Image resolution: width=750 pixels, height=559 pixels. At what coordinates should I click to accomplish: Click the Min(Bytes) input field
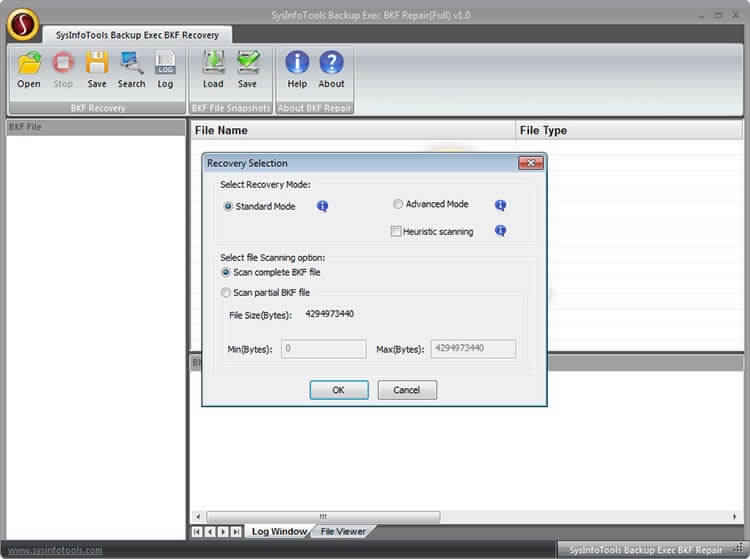click(x=323, y=349)
